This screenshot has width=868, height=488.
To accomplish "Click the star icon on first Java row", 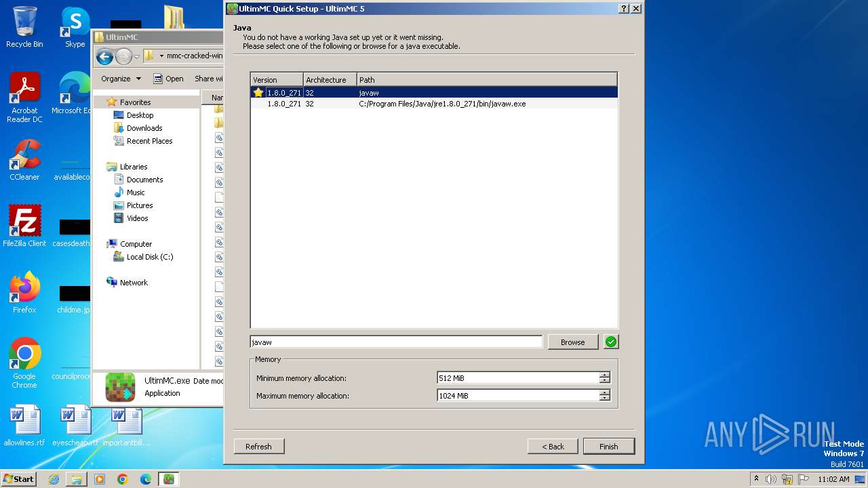I will (258, 93).
